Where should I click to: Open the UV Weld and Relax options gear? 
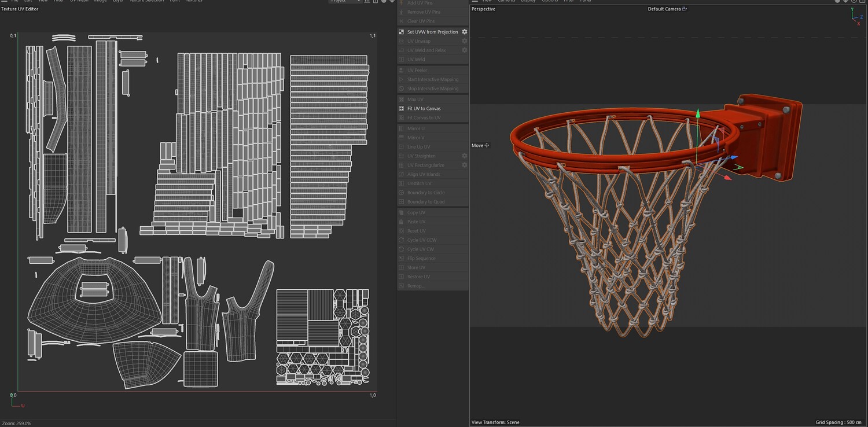[464, 50]
